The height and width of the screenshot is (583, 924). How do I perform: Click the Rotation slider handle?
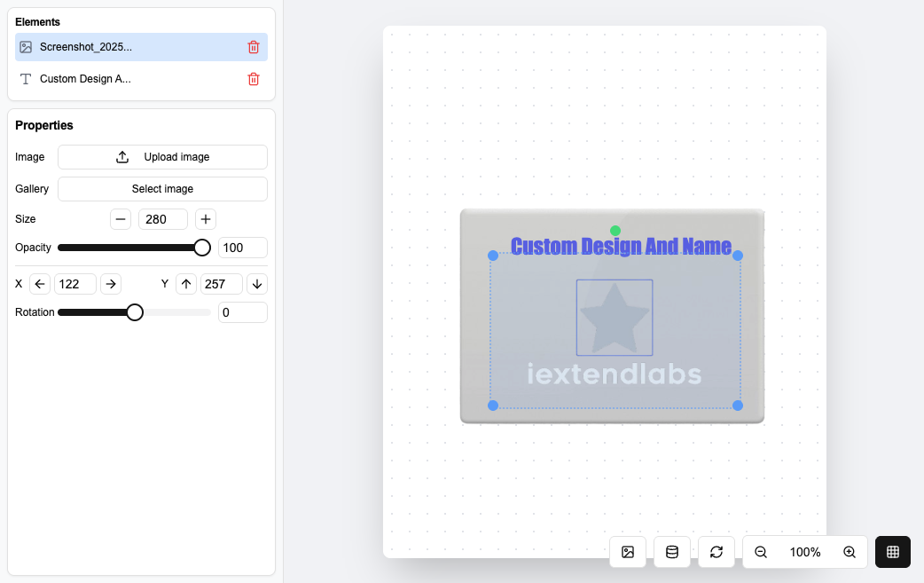click(x=135, y=312)
